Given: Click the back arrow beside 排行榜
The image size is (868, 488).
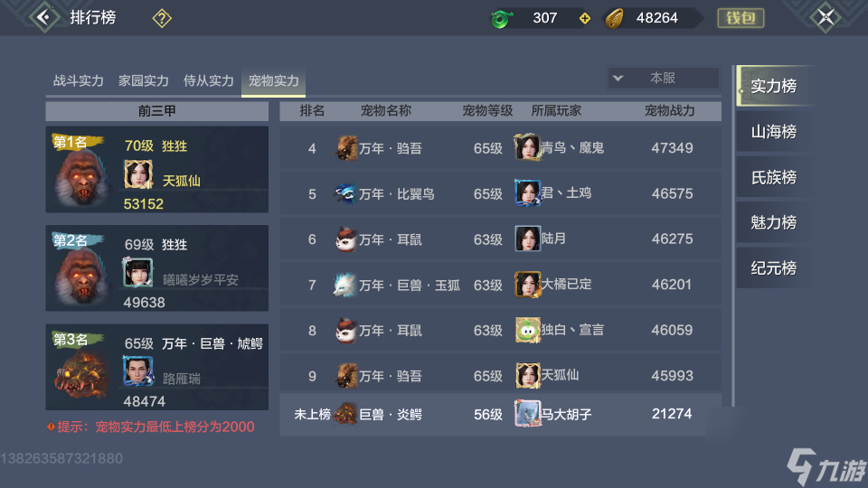Looking at the screenshot, I should (x=43, y=17).
